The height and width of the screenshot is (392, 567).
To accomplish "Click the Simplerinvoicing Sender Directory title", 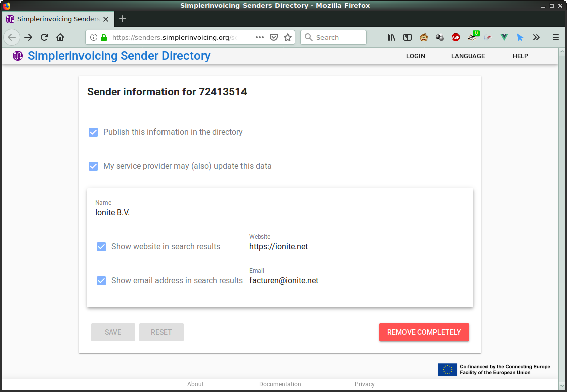I will (x=119, y=56).
